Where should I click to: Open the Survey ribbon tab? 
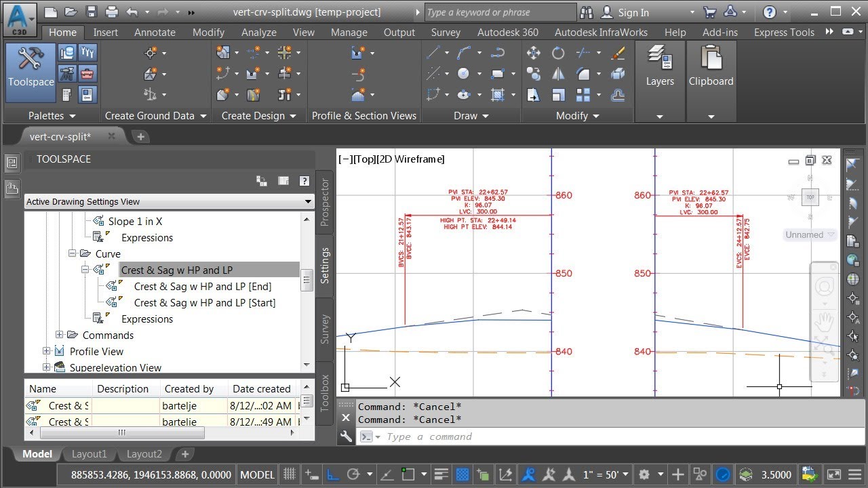click(x=446, y=32)
